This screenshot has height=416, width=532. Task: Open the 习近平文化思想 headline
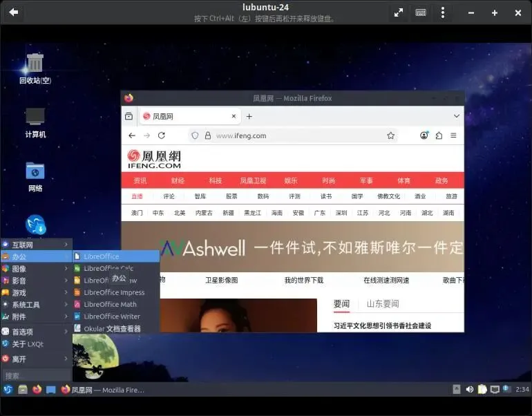[x=382, y=325]
